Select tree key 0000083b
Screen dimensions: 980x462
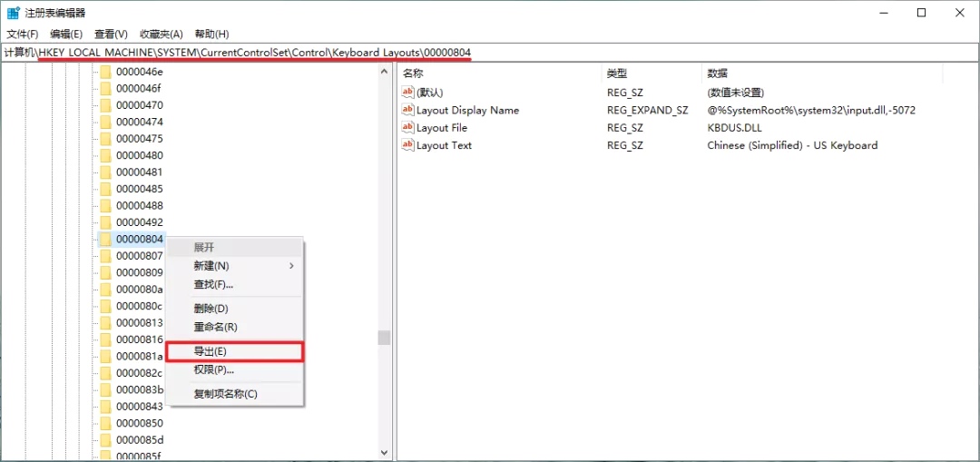(140, 389)
